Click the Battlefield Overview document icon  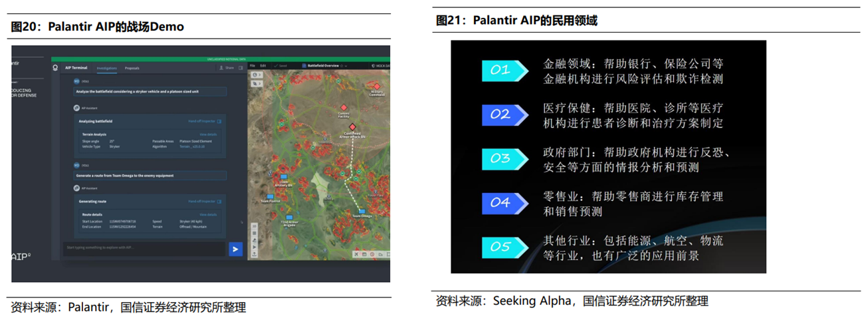pyautogui.click(x=304, y=66)
